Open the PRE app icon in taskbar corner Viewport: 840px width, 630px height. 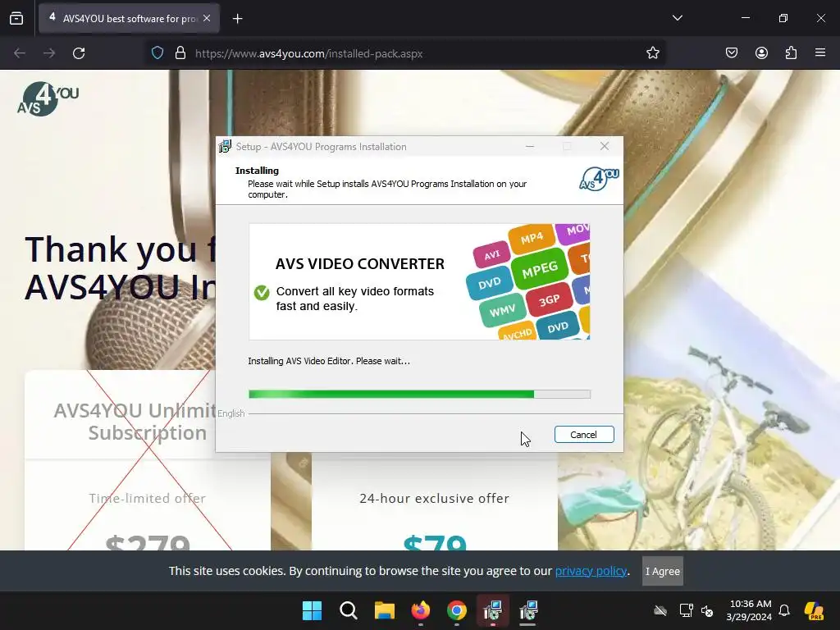(x=815, y=610)
